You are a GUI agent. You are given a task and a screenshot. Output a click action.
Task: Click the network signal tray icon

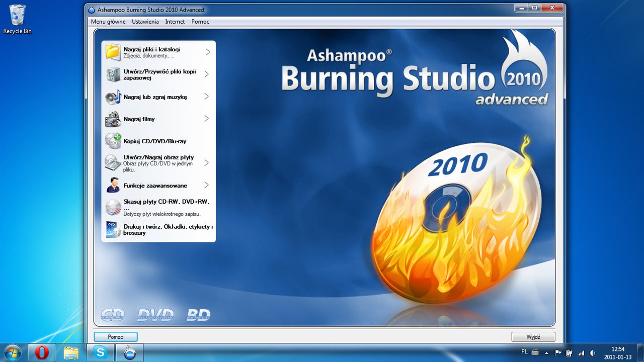point(581,352)
